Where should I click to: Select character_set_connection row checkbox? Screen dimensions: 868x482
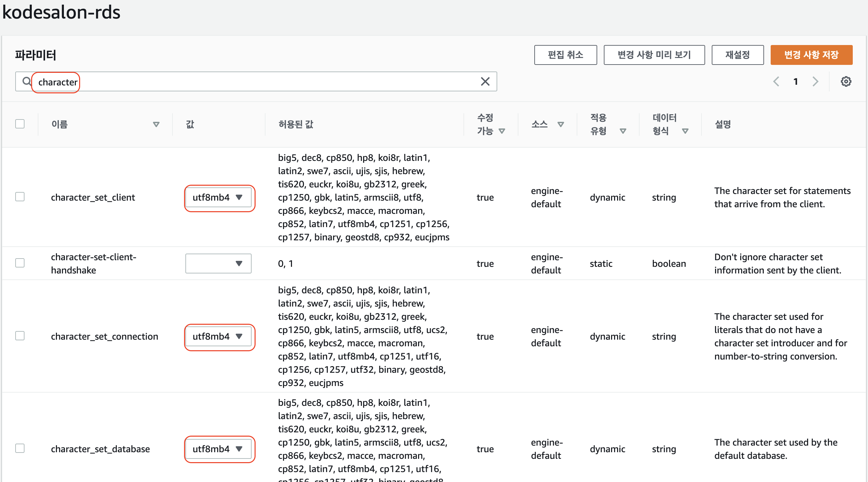[x=20, y=336]
